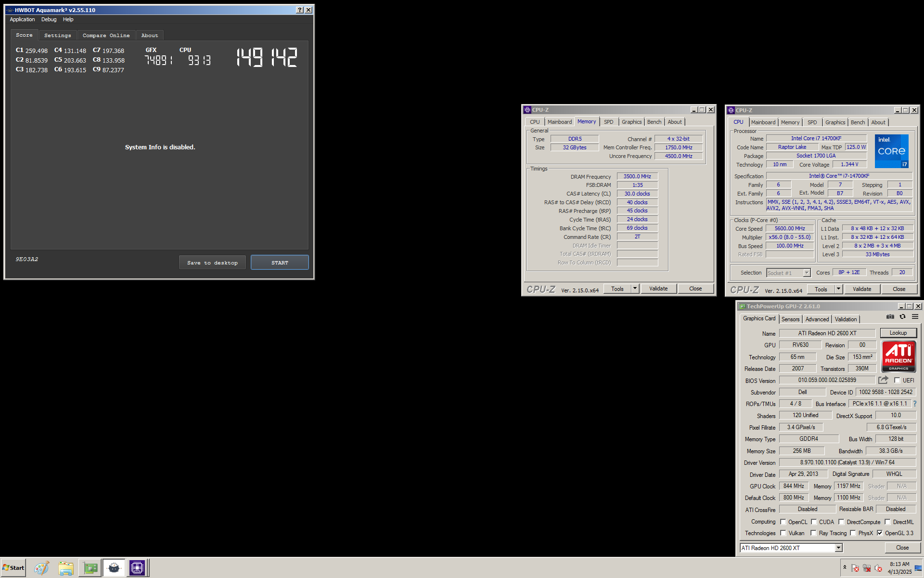Click the Core Speed value 5600.00 MHz
Screen dimensions: 924x578
(x=790, y=228)
